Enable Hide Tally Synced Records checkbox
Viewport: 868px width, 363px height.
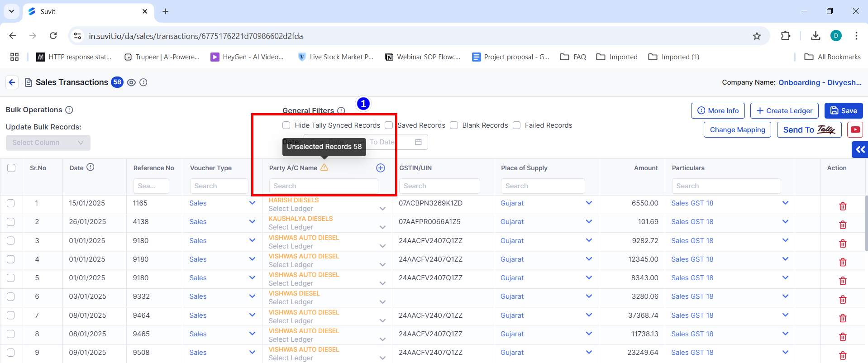pos(286,125)
